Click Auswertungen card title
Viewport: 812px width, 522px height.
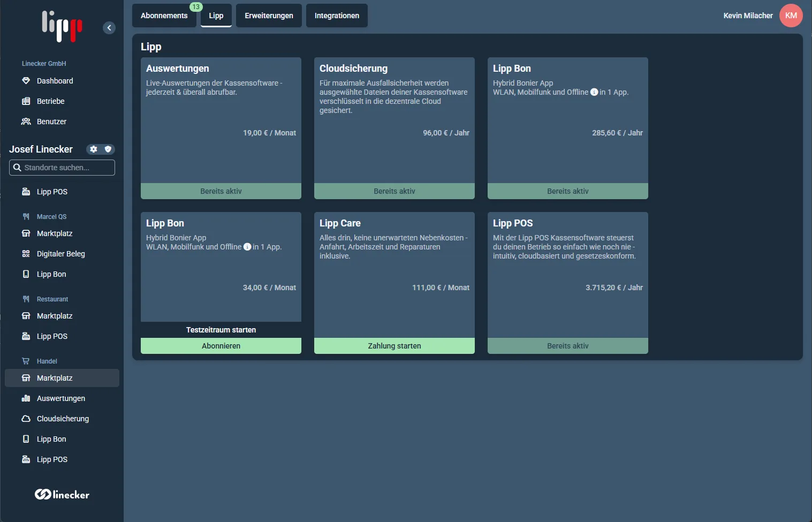[x=178, y=69]
